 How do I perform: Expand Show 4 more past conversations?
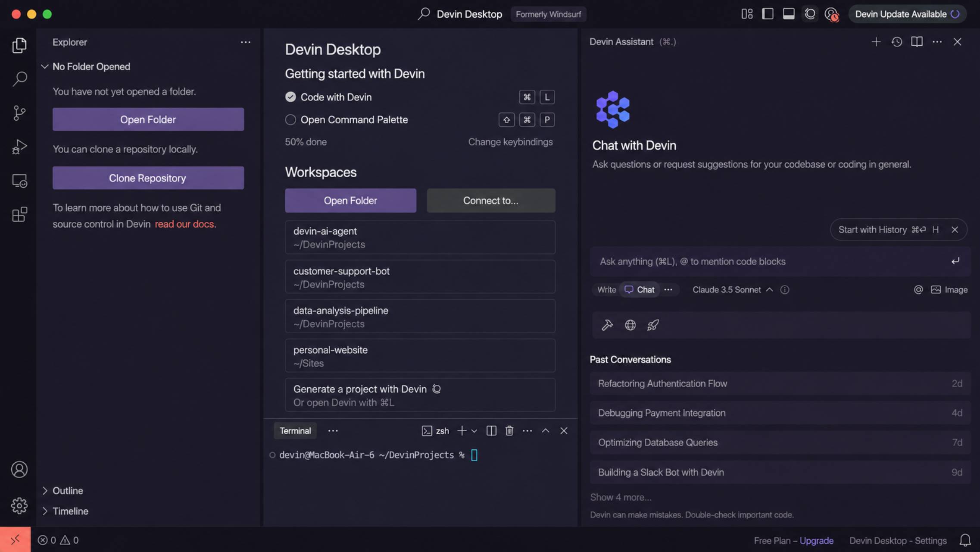click(621, 497)
